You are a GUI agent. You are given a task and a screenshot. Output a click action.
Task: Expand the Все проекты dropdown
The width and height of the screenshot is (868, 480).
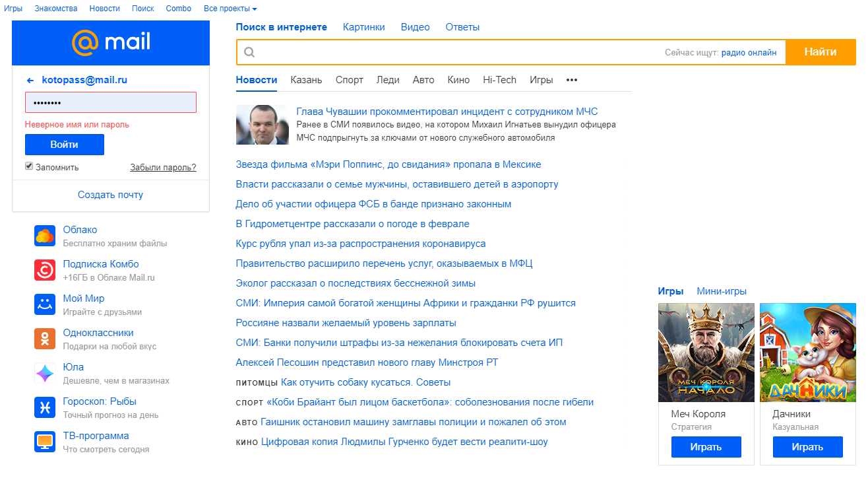coord(230,9)
